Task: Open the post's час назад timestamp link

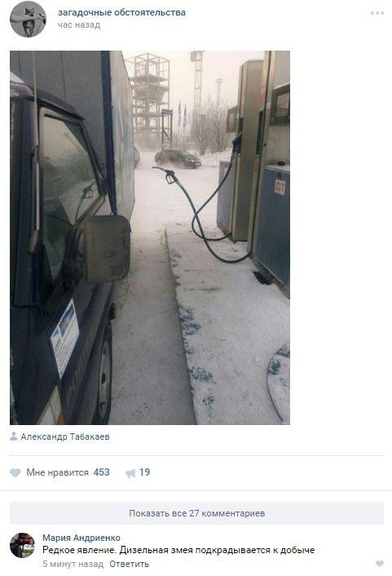Action: (79, 25)
